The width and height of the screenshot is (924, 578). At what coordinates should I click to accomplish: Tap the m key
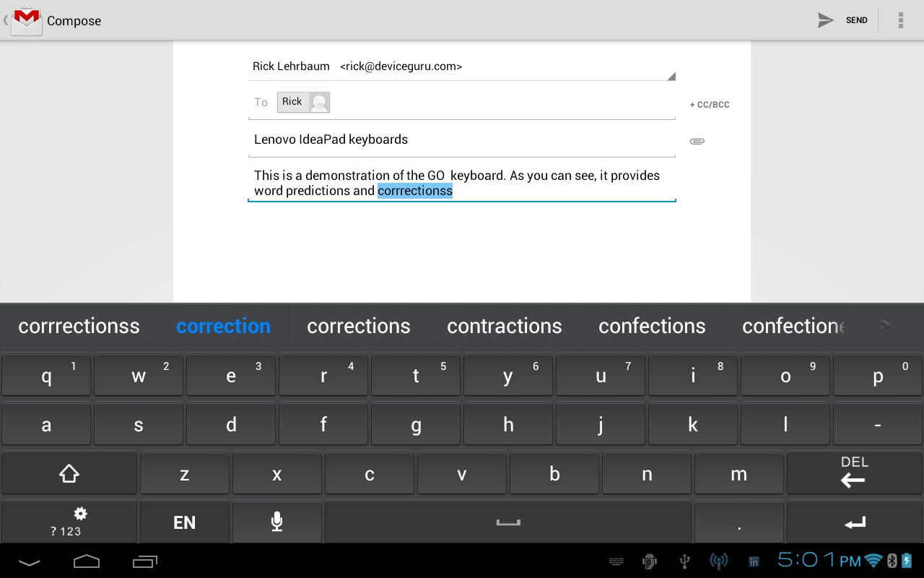739,473
